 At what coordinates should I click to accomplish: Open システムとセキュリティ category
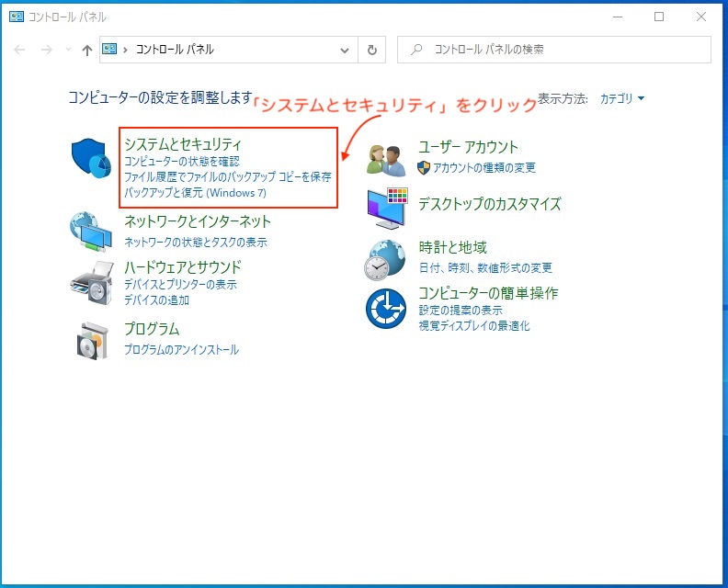point(183,144)
